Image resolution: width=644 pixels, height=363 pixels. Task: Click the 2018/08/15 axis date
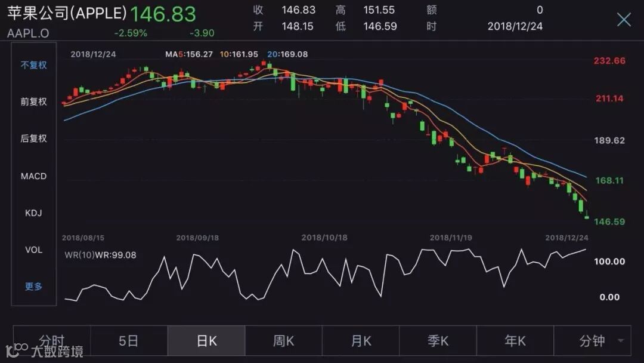(83, 238)
